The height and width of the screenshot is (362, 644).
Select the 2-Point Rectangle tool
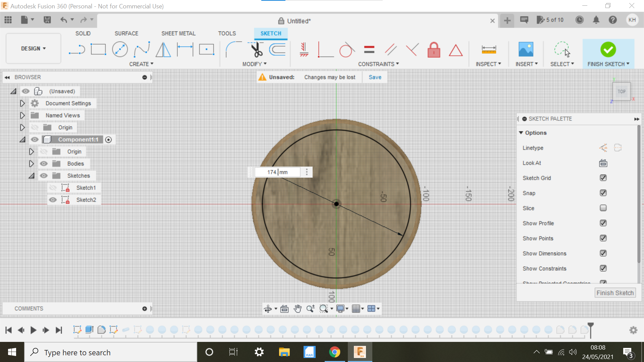(x=99, y=49)
